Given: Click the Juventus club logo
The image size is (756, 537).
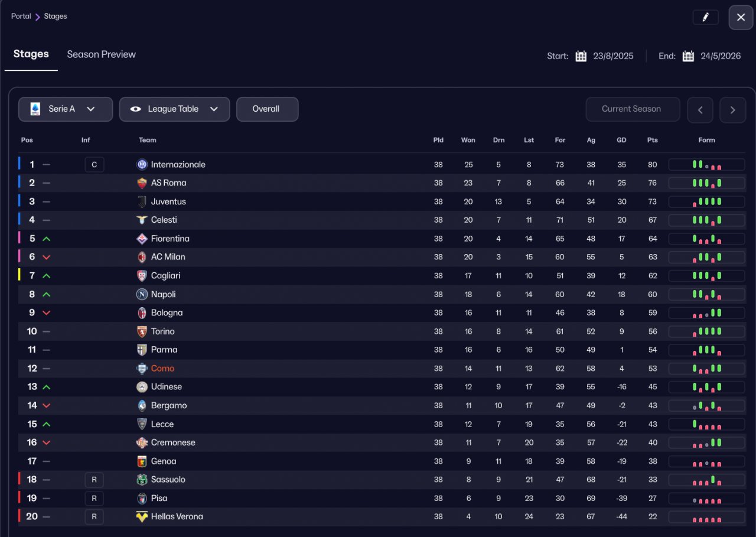Looking at the screenshot, I should [x=142, y=201].
